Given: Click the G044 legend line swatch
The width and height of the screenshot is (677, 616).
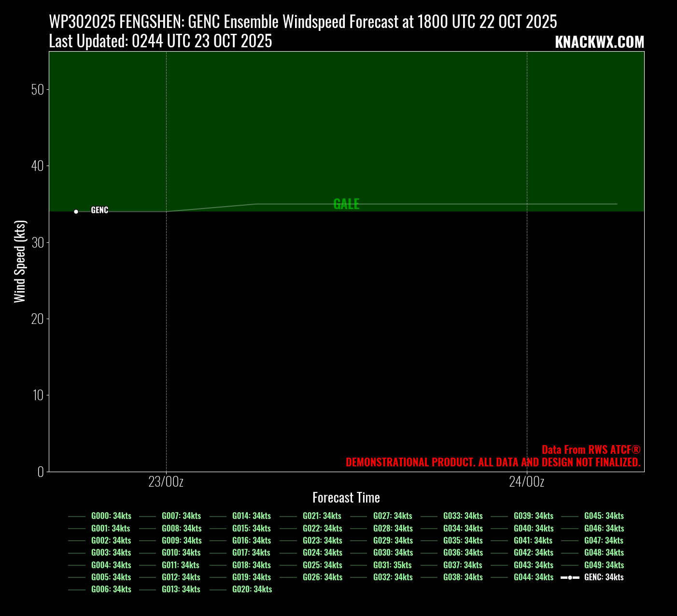Looking at the screenshot, I should [x=499, y=577].
